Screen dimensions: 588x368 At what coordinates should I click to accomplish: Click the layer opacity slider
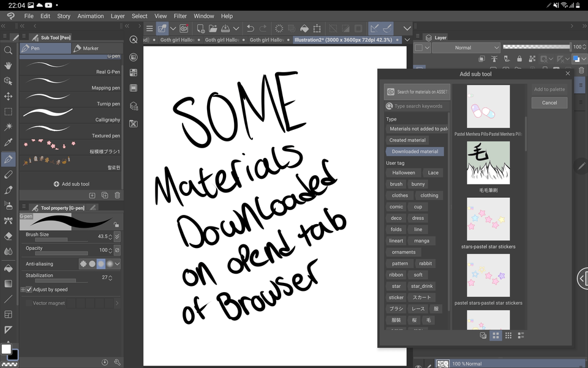pyautogui.click(x=537, y=47)
